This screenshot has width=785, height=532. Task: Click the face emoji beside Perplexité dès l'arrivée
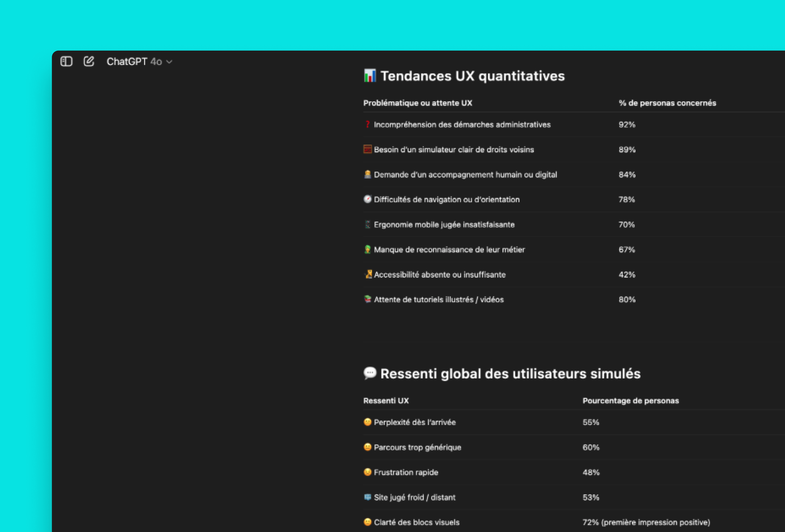click(367, 422)
